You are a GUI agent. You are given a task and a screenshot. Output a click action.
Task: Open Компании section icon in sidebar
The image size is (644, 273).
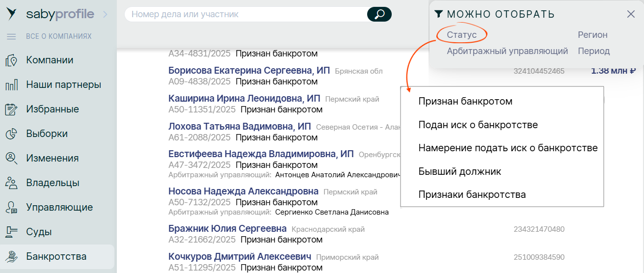click(x=11, y=60)
